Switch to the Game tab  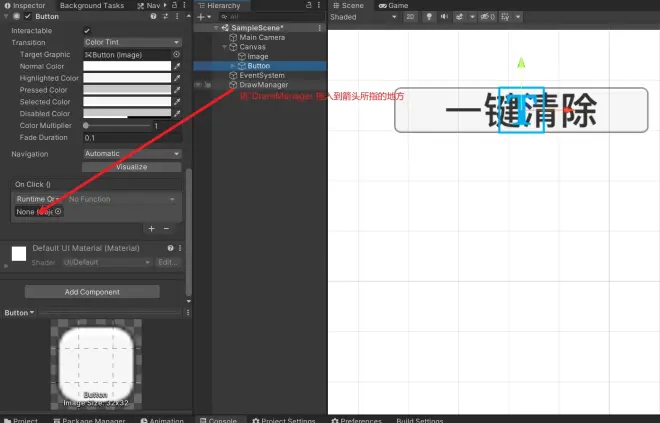(x=393, y=5)
